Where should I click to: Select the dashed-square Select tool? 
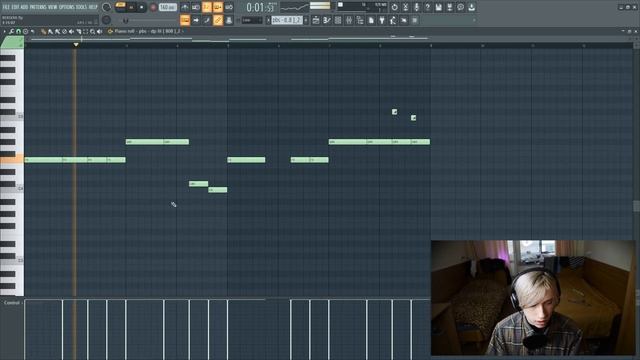pyautogui.click(x=85, y=31)
